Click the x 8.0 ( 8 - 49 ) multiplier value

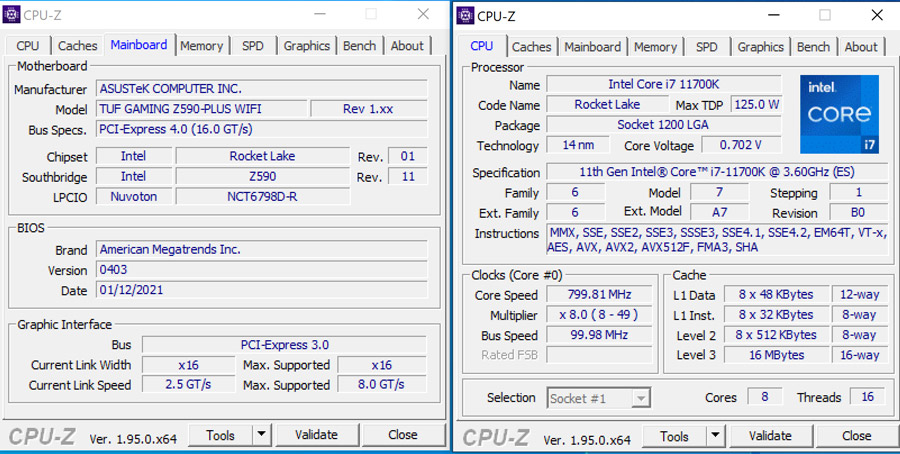[x=599, y=315]
